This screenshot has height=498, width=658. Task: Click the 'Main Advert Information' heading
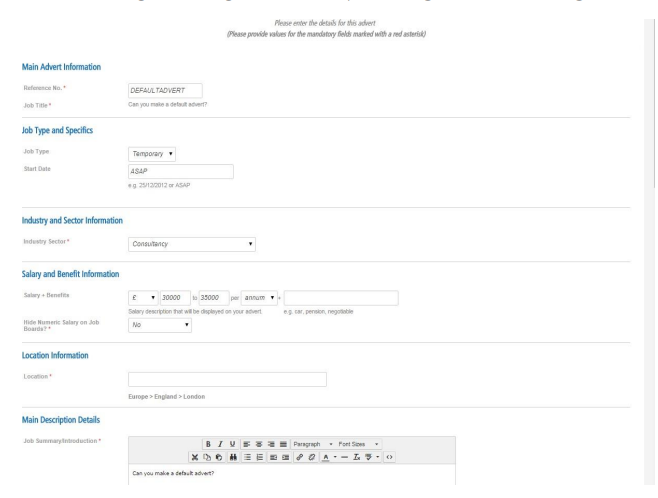click(61, 67)
